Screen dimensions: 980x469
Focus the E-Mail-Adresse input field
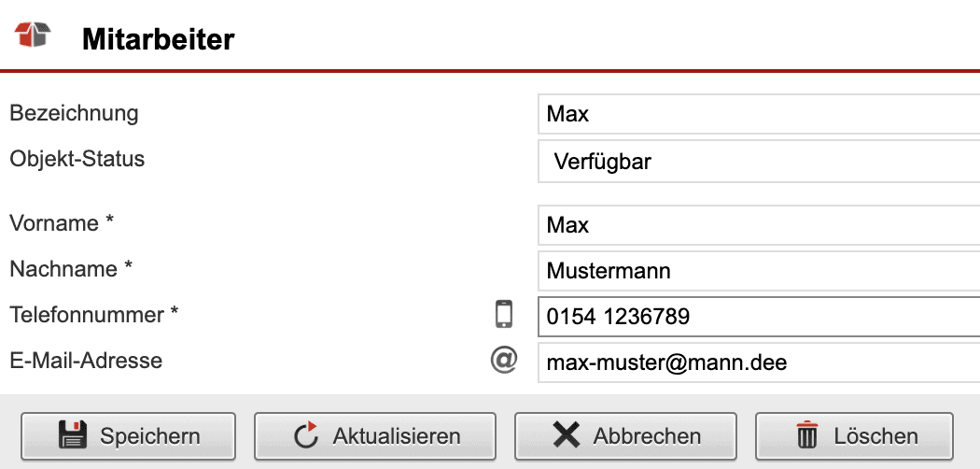tap(758, 362)
